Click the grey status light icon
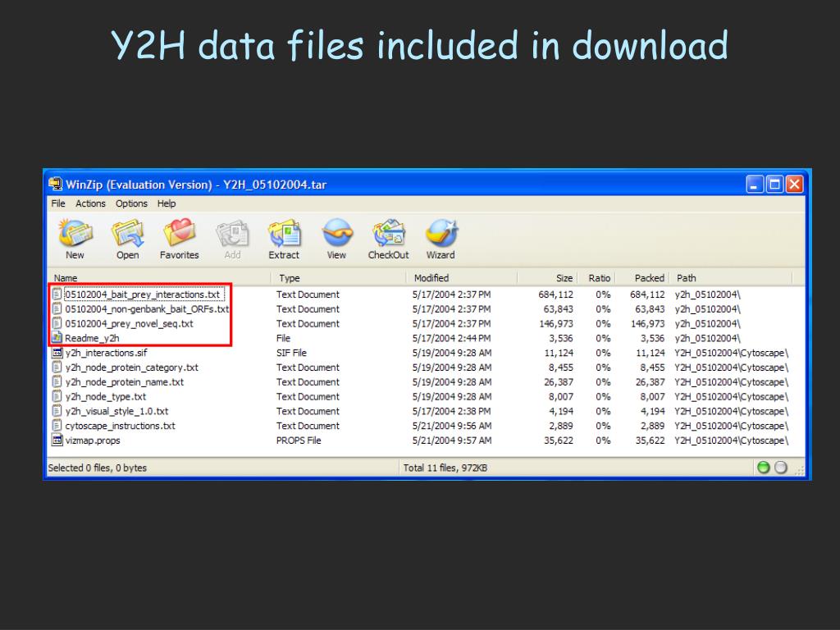 coord(781,468)
